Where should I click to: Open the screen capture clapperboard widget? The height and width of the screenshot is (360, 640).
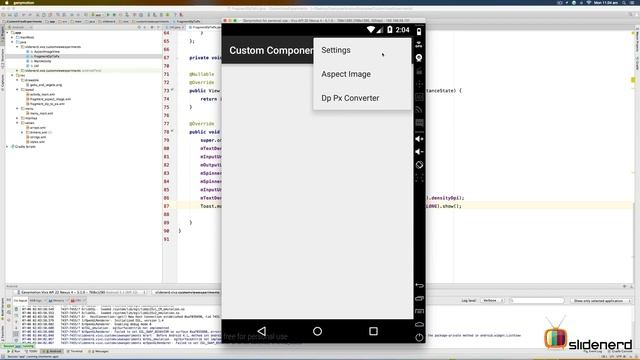click(419, 71)
